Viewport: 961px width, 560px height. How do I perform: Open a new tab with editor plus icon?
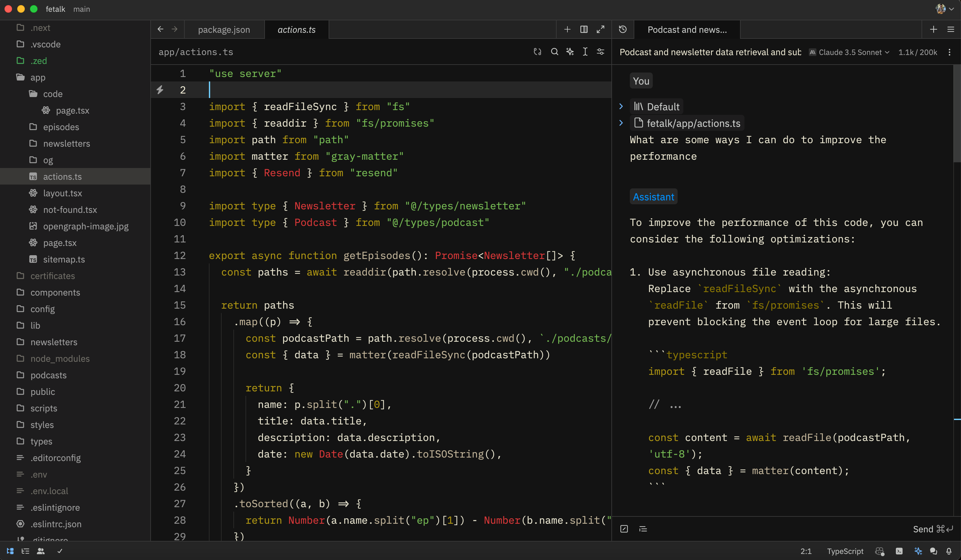pos(567,29)
